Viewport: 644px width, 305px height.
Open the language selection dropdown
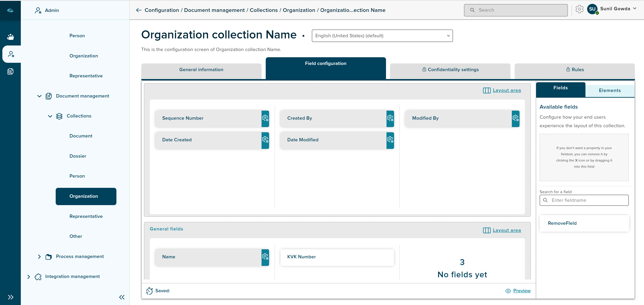click(x=382, y=36)
